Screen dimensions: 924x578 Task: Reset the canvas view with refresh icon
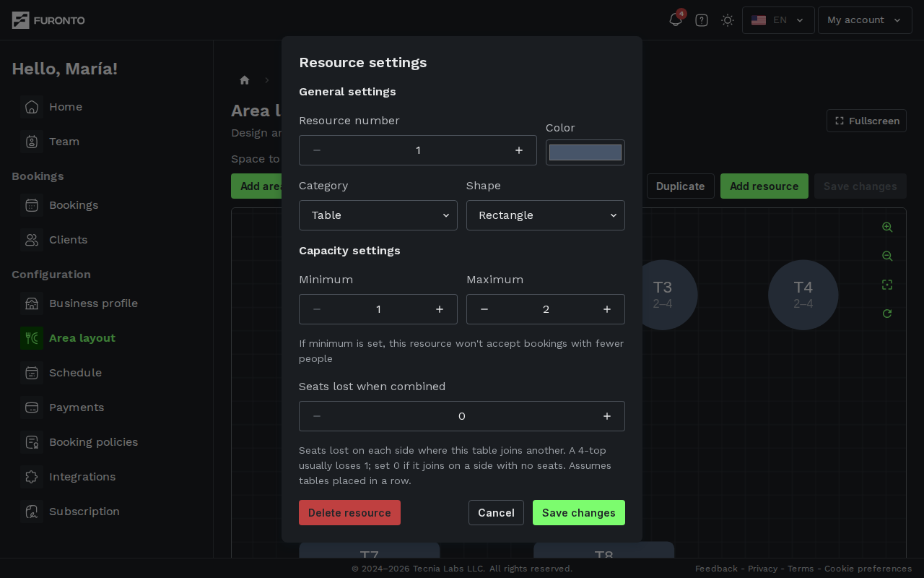887,314
